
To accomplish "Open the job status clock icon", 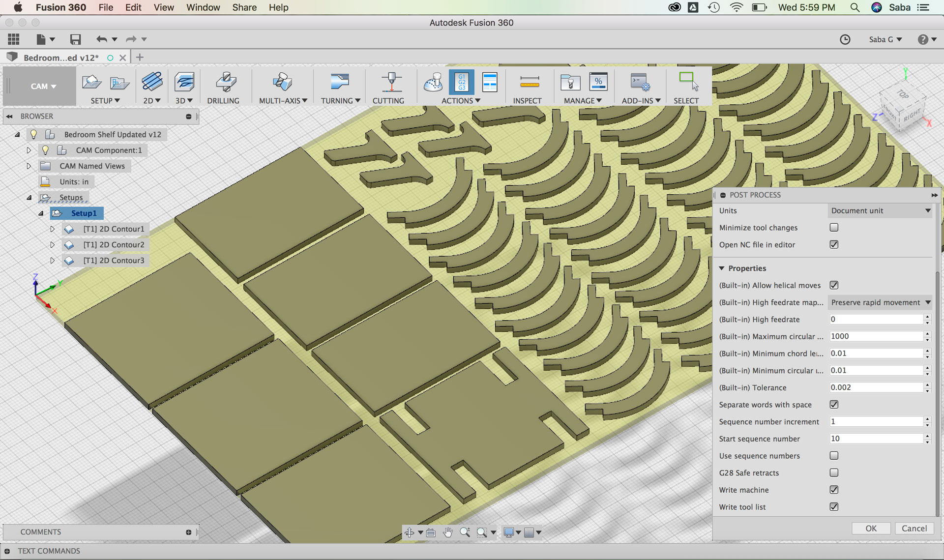I will tap(845, 39).
